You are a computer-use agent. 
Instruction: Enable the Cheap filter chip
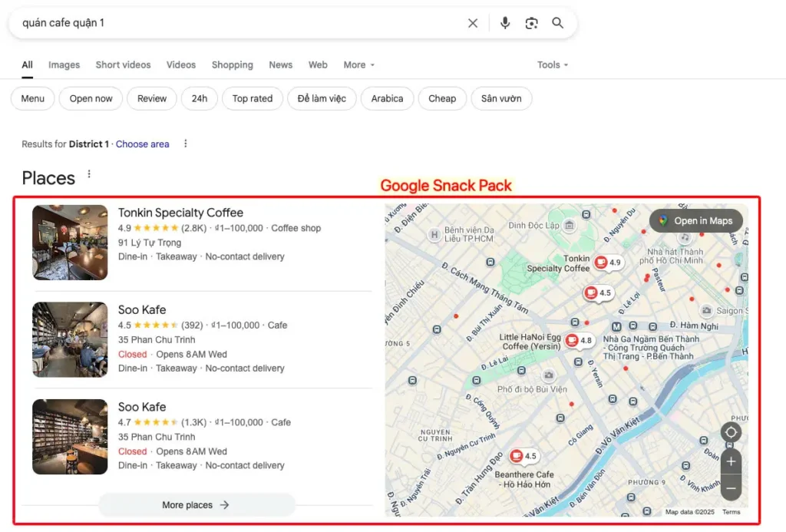[442, 98]
